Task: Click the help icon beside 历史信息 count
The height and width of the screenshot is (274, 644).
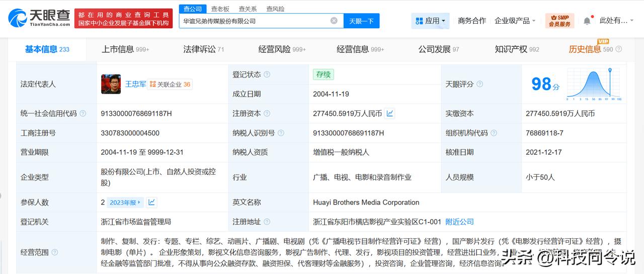Action: point(619,49)
